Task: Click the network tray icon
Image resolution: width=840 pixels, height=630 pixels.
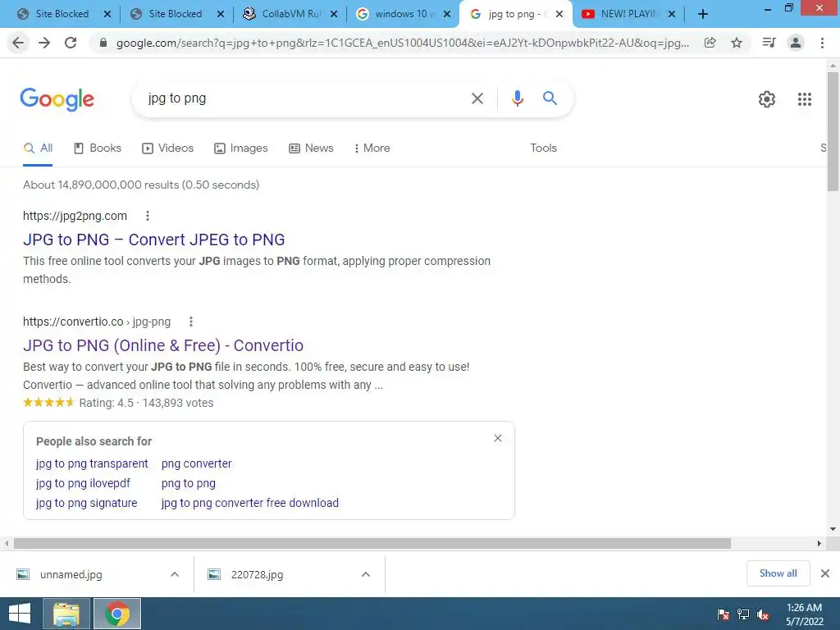Action: click(743, 614)
